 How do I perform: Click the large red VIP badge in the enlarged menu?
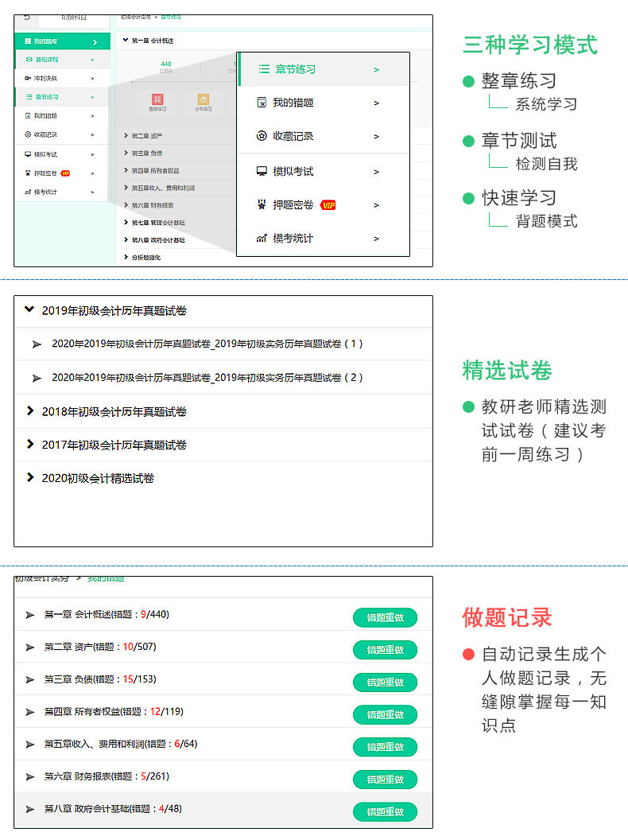point(328,205)
